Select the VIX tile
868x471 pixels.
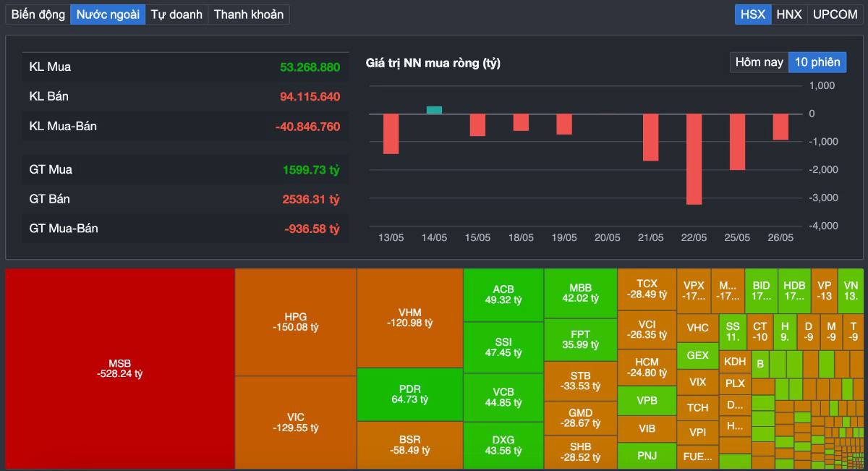[x=697, y=381]
